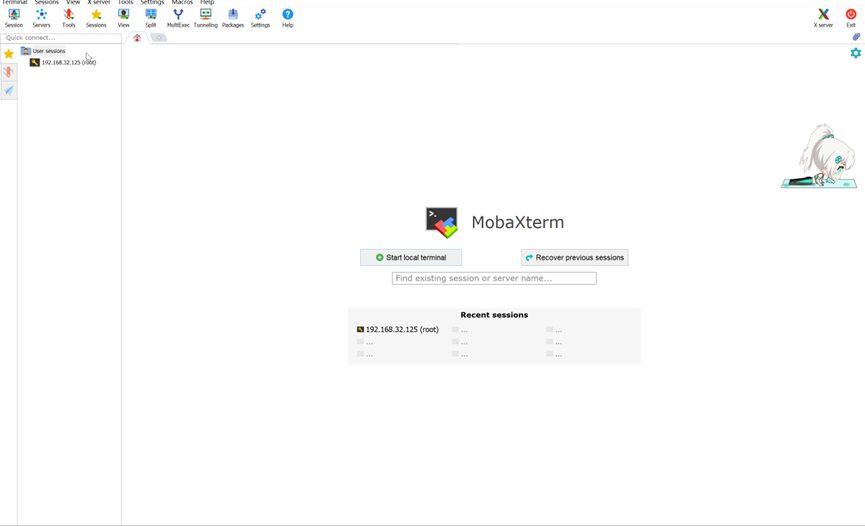
Task: Open the X server menu
Action: point(99,2)
